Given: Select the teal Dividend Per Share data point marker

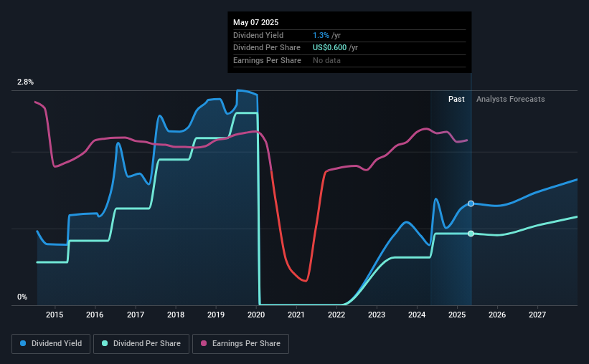Looking at the screenshot, I should 471,234.
